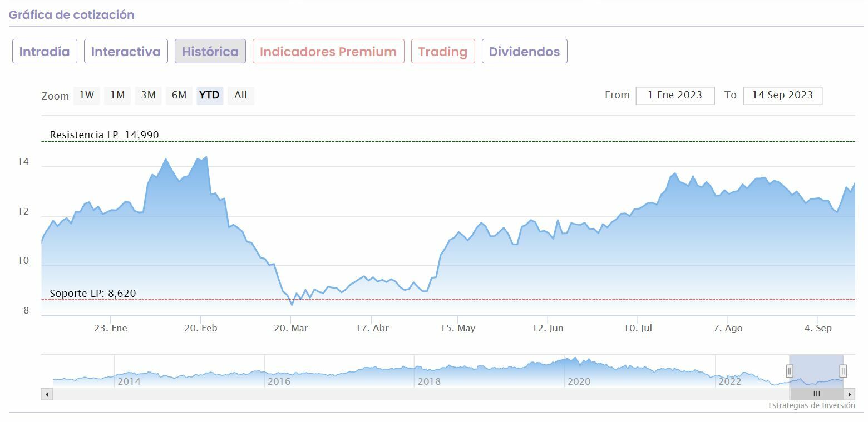This screenshot has width=868, height=422.
Task: Click the navigator scrollbar right arrow
Action: pyautogui.click(x=850, y=394)
